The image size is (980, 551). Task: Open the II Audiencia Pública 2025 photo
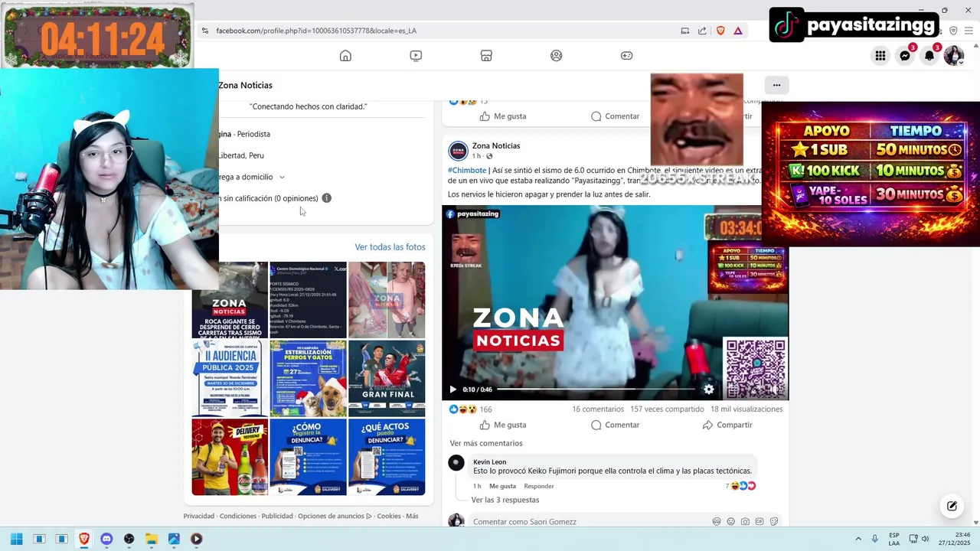point(230,379)
